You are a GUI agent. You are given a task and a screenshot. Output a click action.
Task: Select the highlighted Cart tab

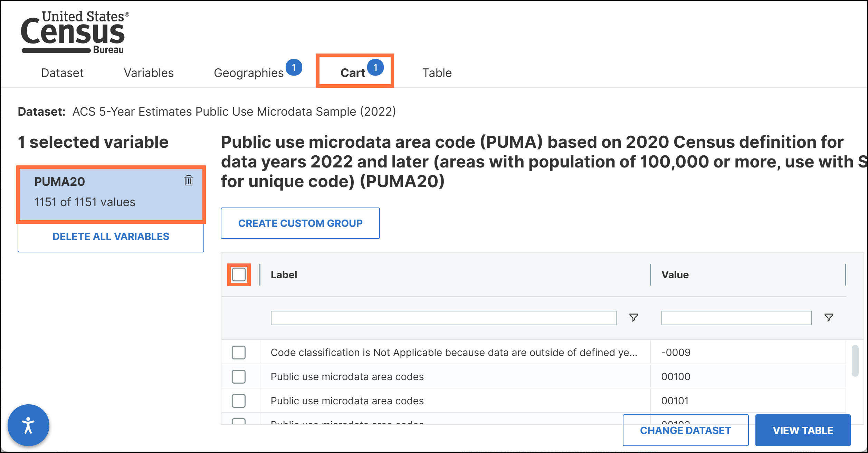point(353,73)
